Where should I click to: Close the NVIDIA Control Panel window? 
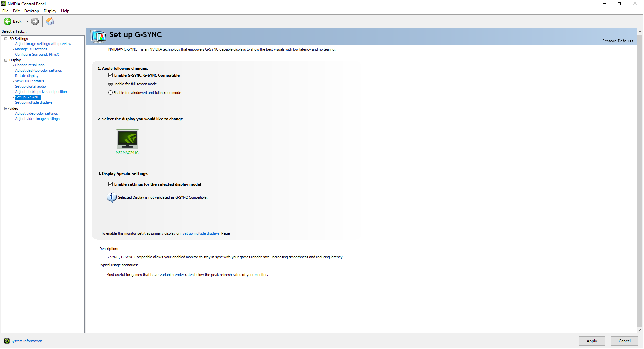(635, 4)
